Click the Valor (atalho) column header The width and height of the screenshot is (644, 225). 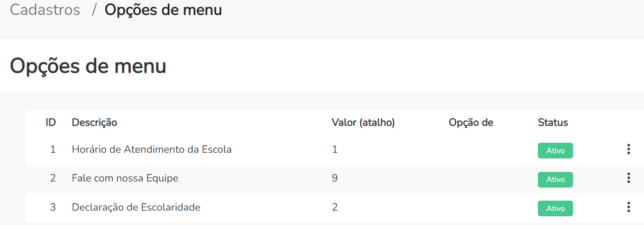pos(363,123)
